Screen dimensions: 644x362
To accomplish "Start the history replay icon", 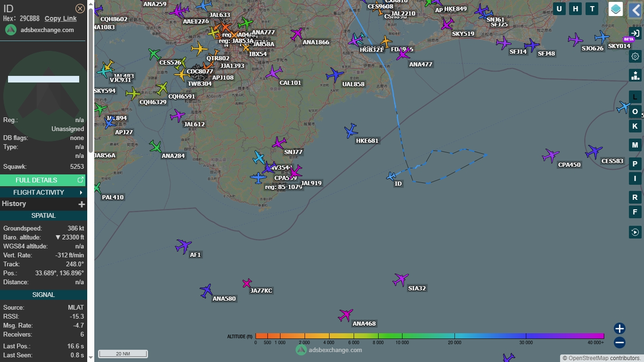I will click(x=635, y=232).
